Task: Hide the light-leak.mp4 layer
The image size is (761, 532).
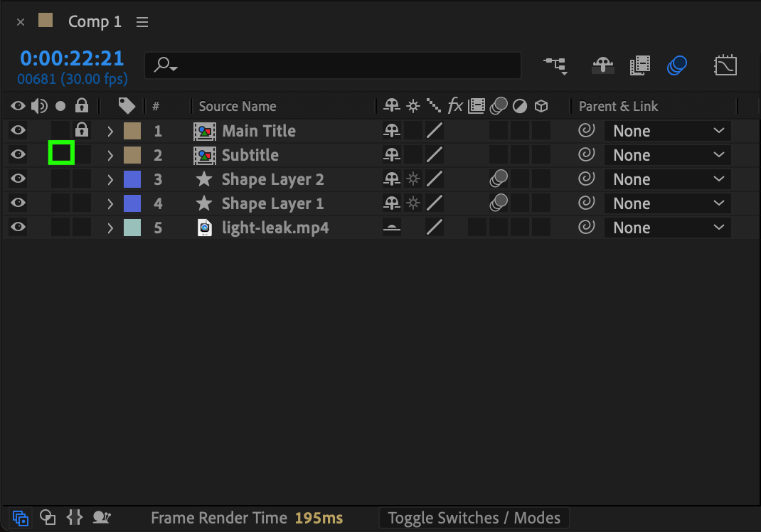Action: tap(18, 227)
